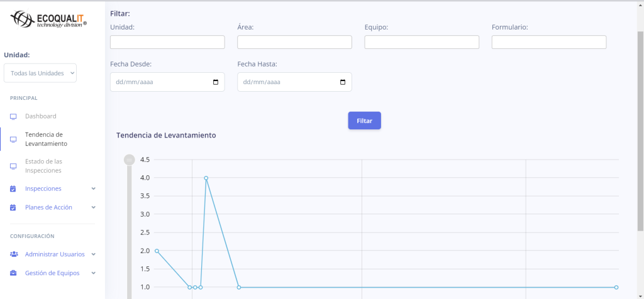
Task: Click the Inspecciones clipboard icon
Action: coord(13,188)
